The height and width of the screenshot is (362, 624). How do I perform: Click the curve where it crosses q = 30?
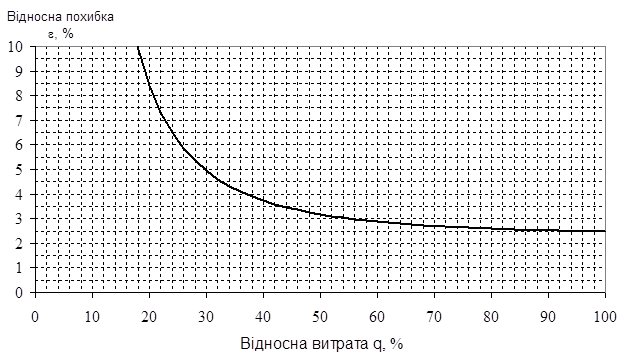coord(206,170)
